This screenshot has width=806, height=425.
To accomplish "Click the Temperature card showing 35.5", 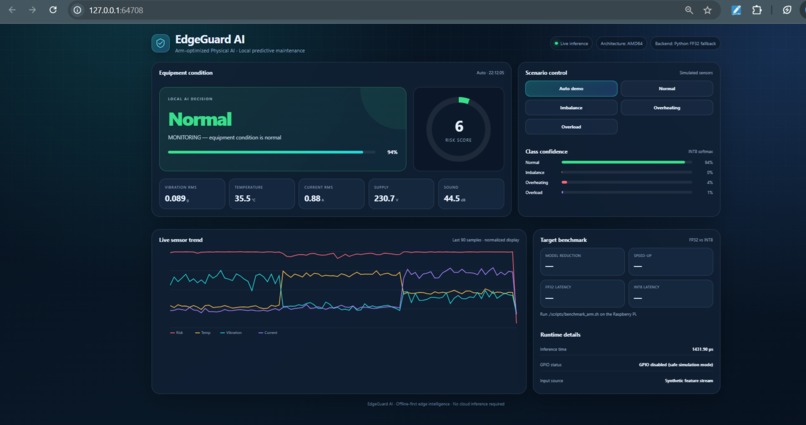I will point(262,194).
